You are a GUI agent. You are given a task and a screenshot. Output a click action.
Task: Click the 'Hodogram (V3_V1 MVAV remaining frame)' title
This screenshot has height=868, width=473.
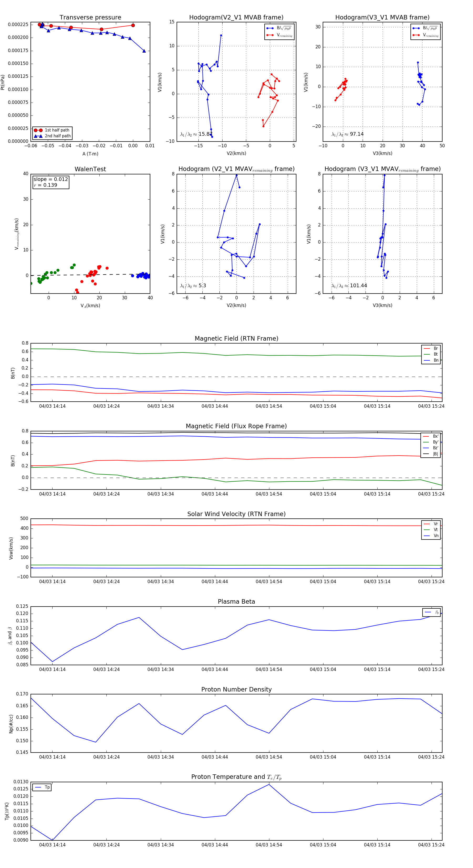click(x=382, y=169)
